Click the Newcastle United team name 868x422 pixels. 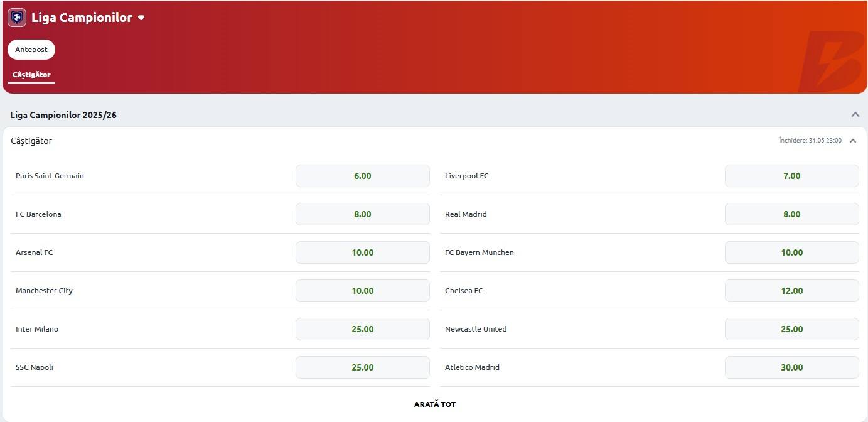click(476, 329)
